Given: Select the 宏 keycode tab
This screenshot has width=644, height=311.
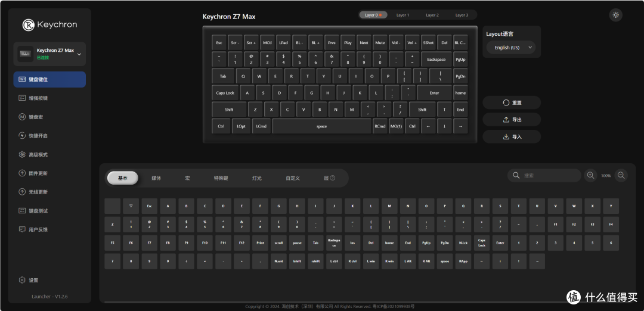Looking at the screenshot, I should pyautogui.click(x=187, y=178).
